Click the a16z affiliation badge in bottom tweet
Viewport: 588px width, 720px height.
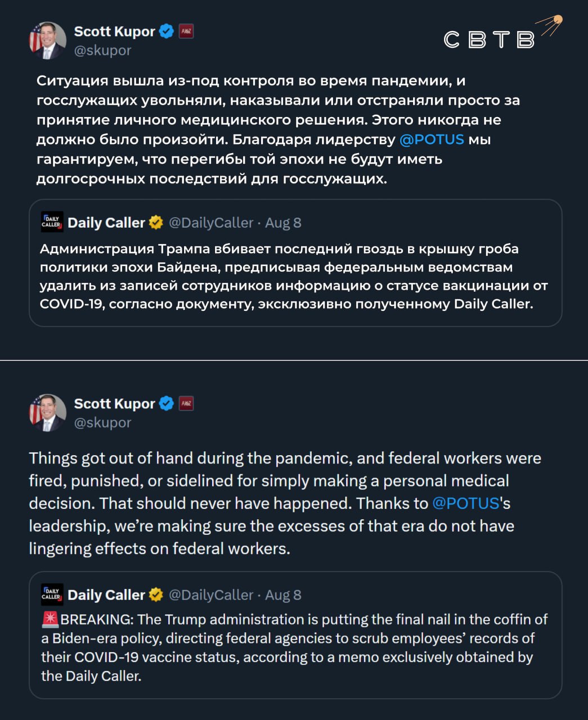(186, 403)
